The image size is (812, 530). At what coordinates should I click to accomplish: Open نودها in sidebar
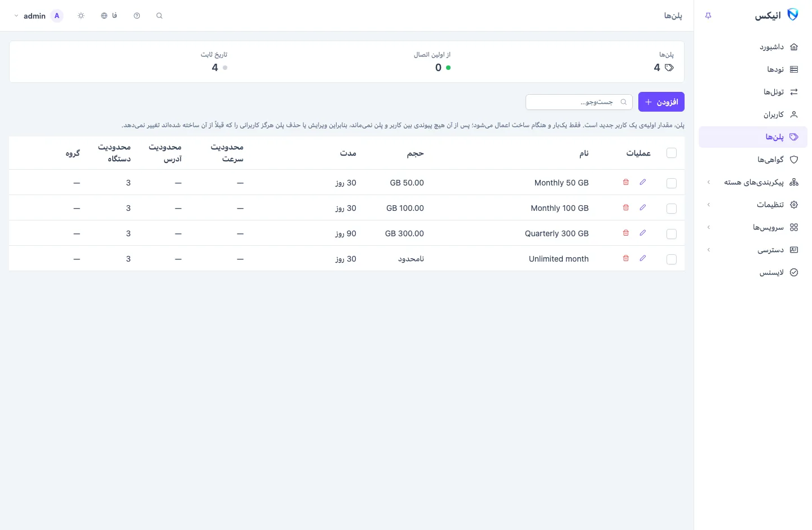[x=753, y=69]
